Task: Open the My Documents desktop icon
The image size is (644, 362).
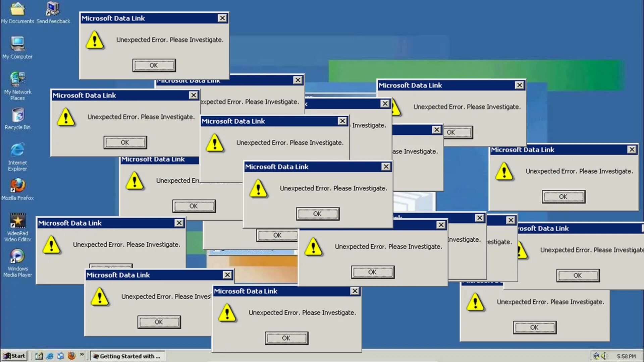Action: tap(17, 10)
